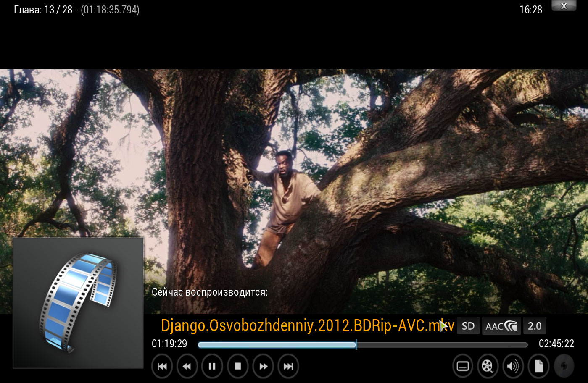Skip to the previous chapter
The height and width of the screenshot is (383, 588).
162,366
